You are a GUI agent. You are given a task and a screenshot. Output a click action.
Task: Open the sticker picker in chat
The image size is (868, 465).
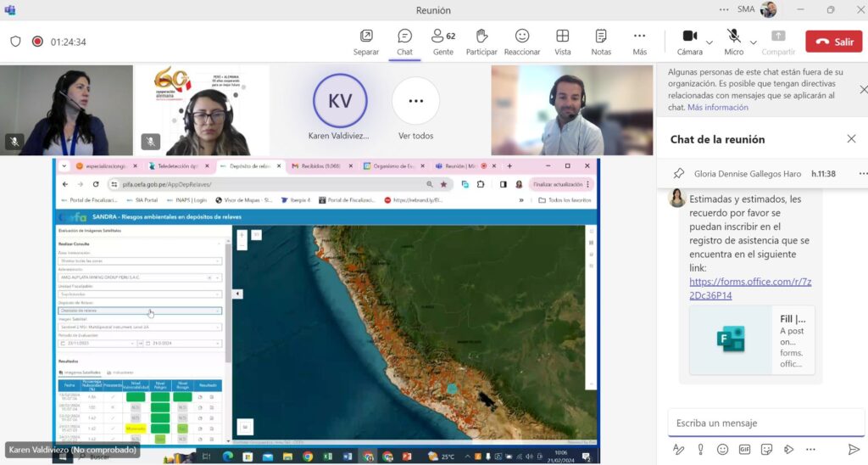[766, 449]
